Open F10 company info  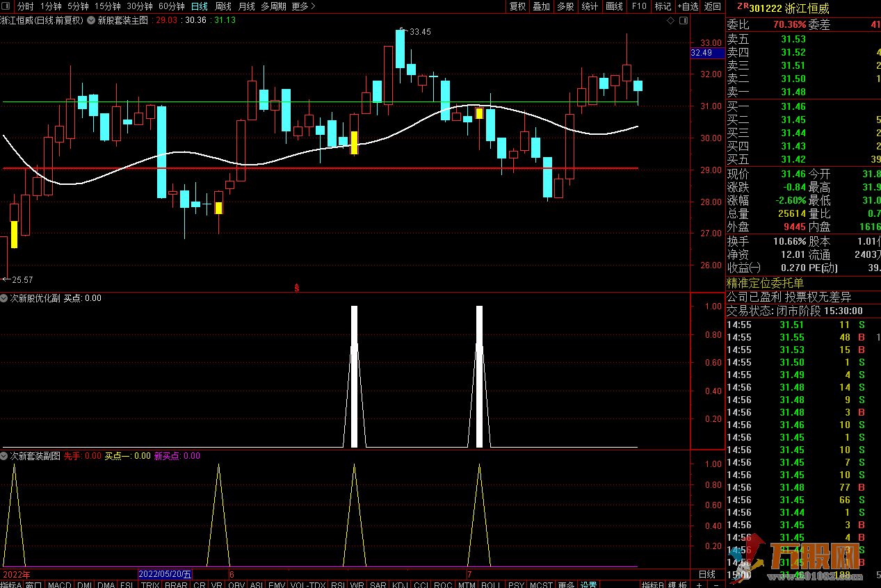pos(638,6)
